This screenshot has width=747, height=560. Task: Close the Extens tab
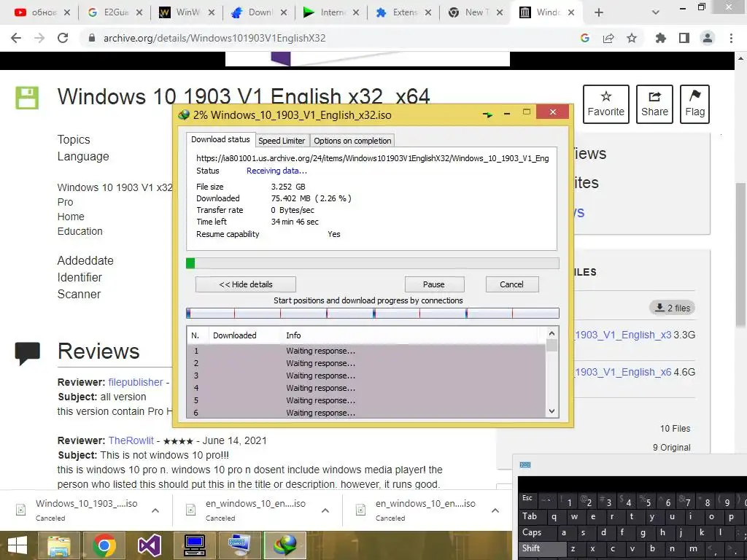pos(427,12)
